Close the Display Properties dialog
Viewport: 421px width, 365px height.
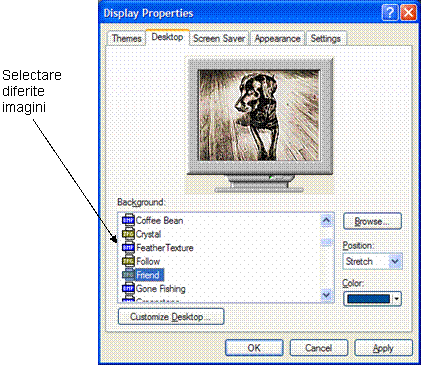(408, 13)
